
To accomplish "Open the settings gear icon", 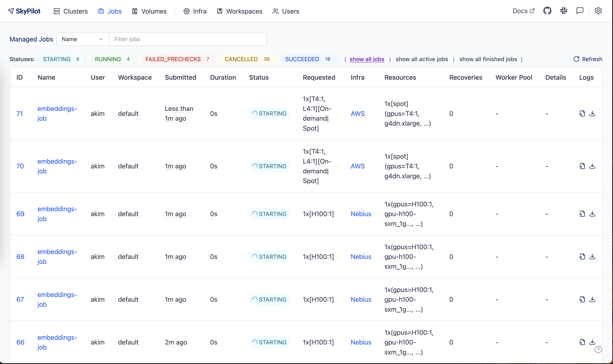I will (x=598, y=11).
